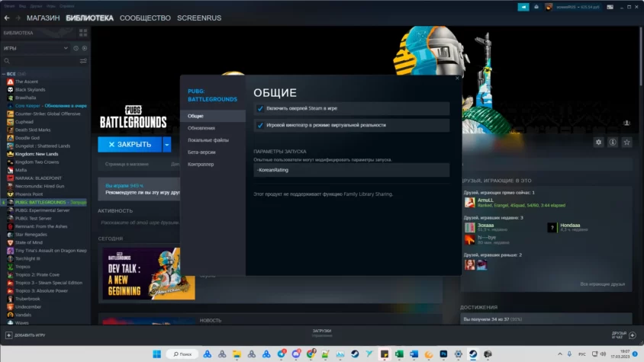
Task: Open Steam menu in the menu bar
Action: [9, 6]
